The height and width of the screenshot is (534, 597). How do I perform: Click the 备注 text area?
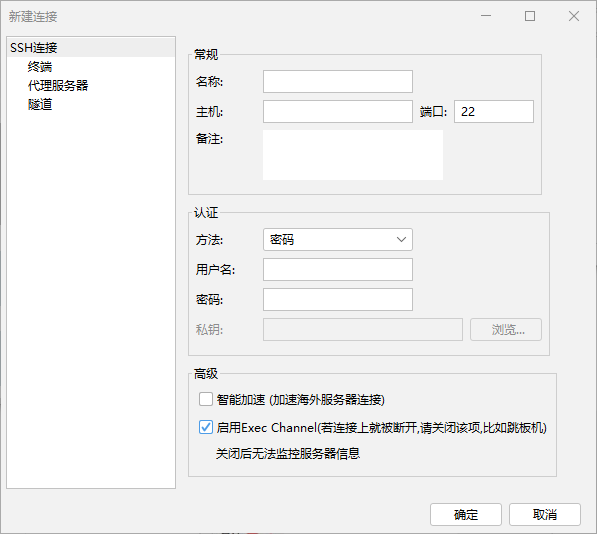click(353, 155)
